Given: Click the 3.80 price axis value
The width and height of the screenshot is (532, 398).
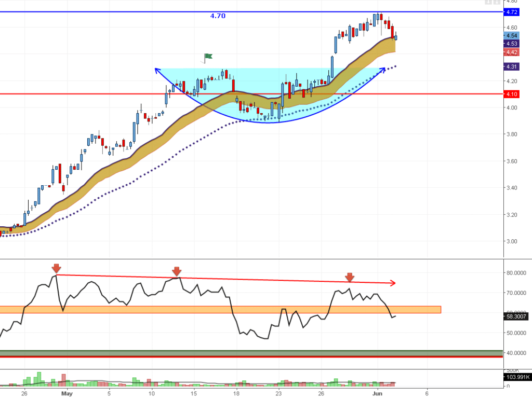Looking at the screenshot, I should 512,134.
